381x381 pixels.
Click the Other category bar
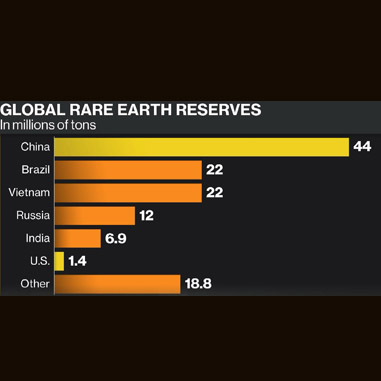[118, 284]
